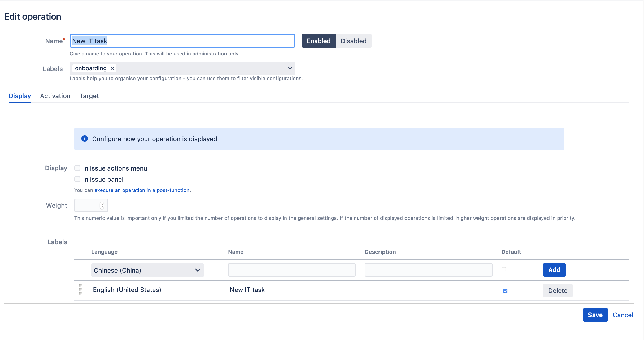The width and height of the screenshot is (644, 340).
Task: Increase the Weight using the stepper arrow
Action: (x=102, y=204)
